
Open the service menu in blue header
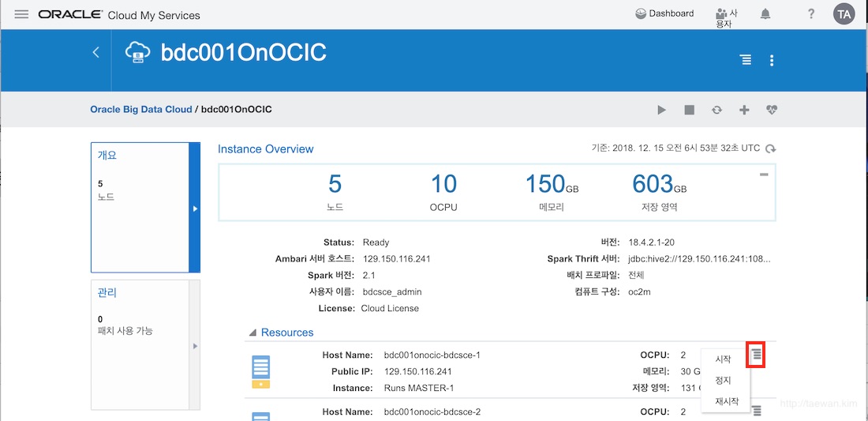click(746, 60)
